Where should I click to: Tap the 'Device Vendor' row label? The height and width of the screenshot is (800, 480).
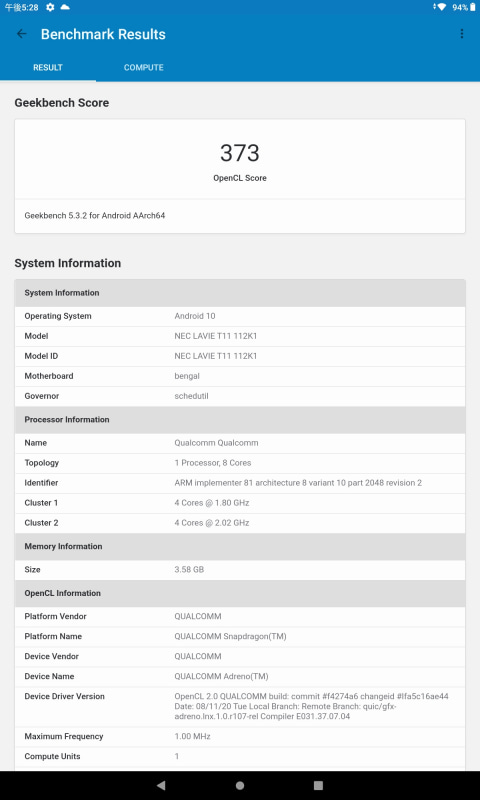click(52, 656)
